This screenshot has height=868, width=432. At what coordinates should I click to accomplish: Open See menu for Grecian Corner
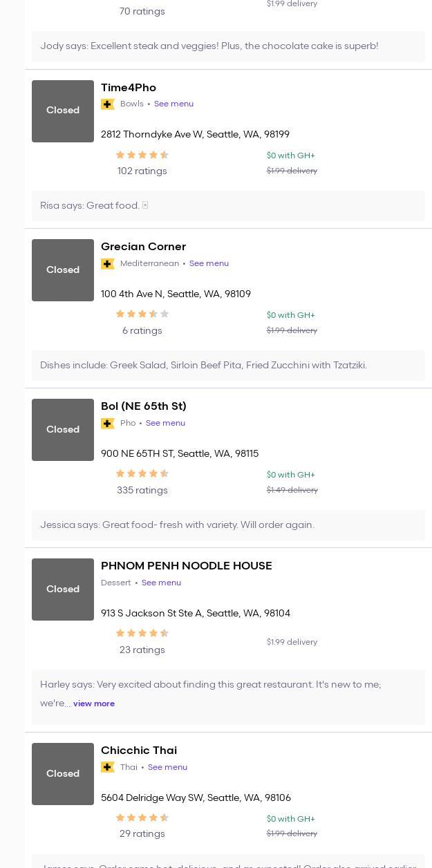[209, 264]
